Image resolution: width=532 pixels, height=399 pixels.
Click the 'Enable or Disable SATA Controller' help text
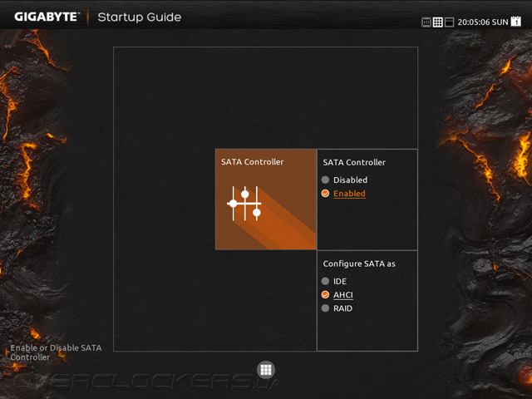pos(56,352)
